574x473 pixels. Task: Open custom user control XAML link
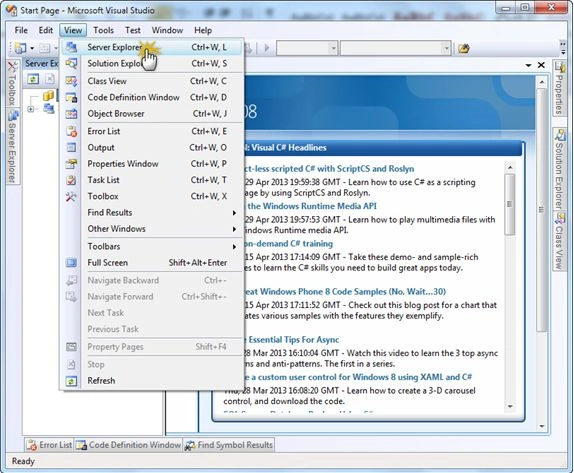pyautogui.click(x=357, y=377)
